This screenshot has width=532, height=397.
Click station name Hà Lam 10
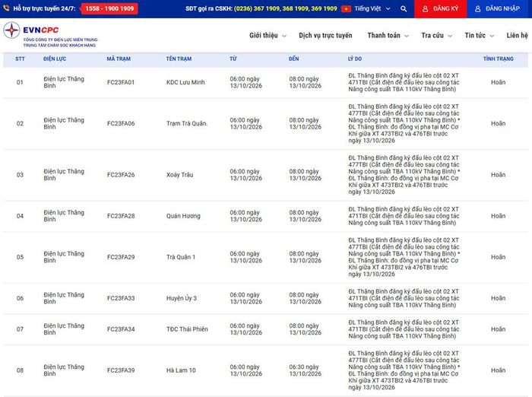(181, 370)
